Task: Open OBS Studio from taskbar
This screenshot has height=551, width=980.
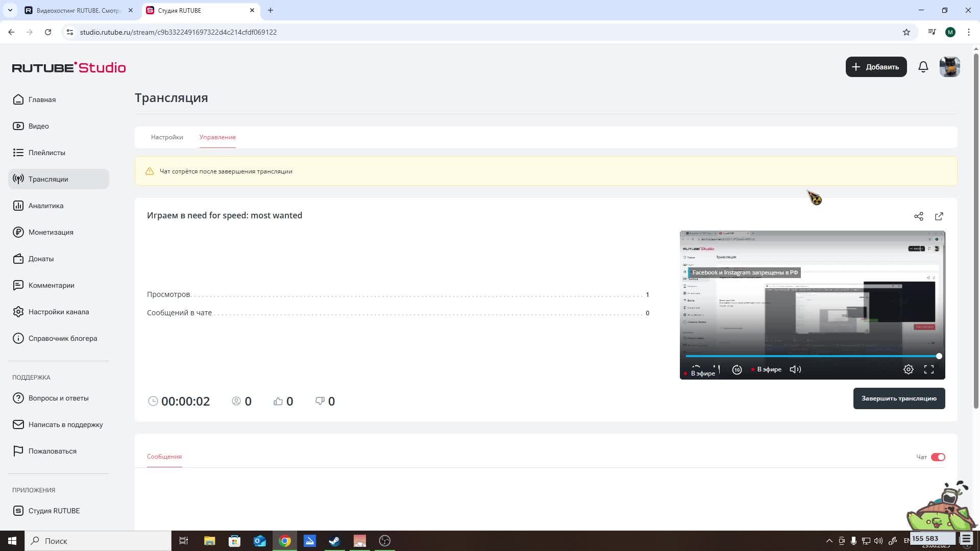Action: [x=385, y=541]
